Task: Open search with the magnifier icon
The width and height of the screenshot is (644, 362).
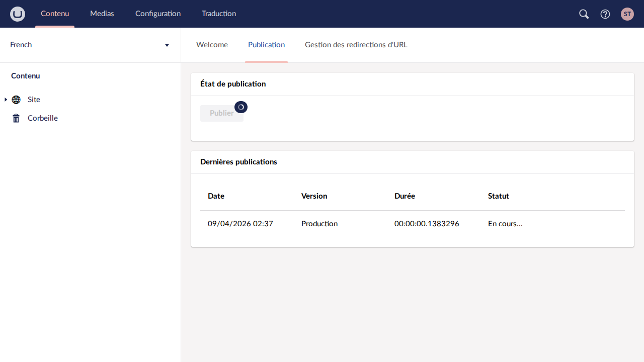Action: point(584,14)
